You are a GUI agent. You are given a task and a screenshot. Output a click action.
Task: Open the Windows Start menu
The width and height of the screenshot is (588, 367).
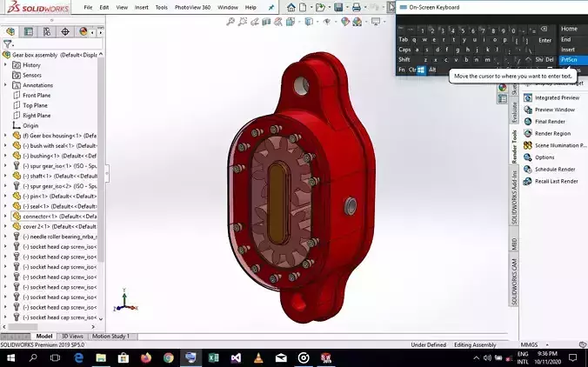tap(10, 358)
